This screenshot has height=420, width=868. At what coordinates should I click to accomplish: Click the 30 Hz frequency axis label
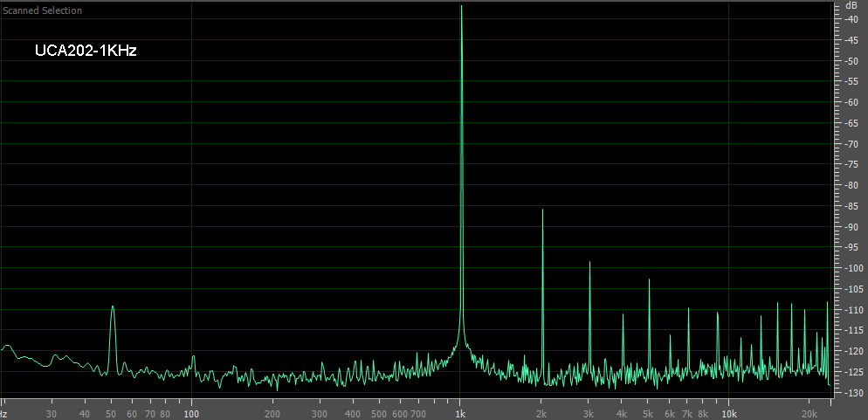click(52, 414)
